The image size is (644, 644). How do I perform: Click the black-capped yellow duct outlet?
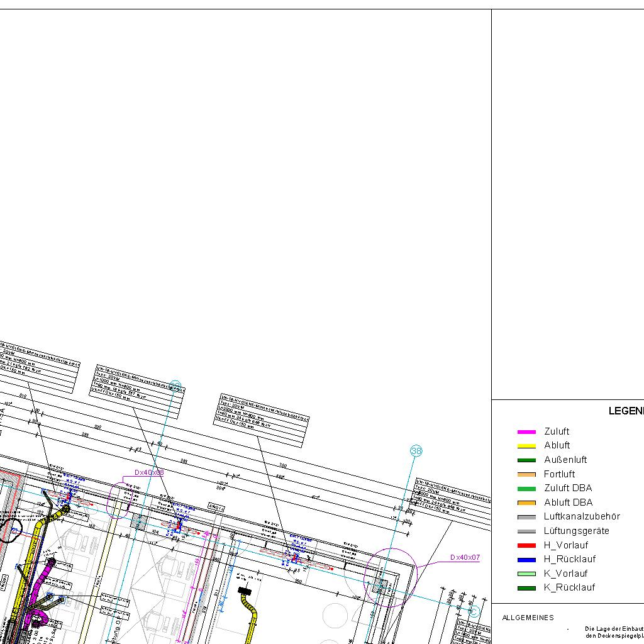pos(245,591)
